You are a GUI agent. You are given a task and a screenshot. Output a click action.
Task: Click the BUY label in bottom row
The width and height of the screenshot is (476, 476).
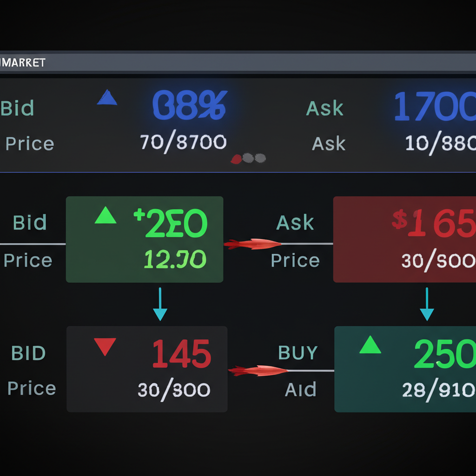click(x=297, y=353)
